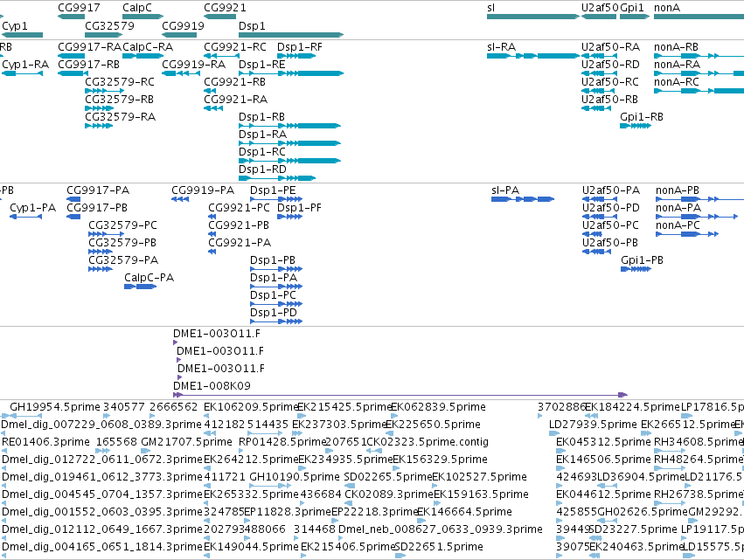744x560 pixels.
Task: Click the U2af50 gene label
Action: pyautogui.click(x=601, y=8)
